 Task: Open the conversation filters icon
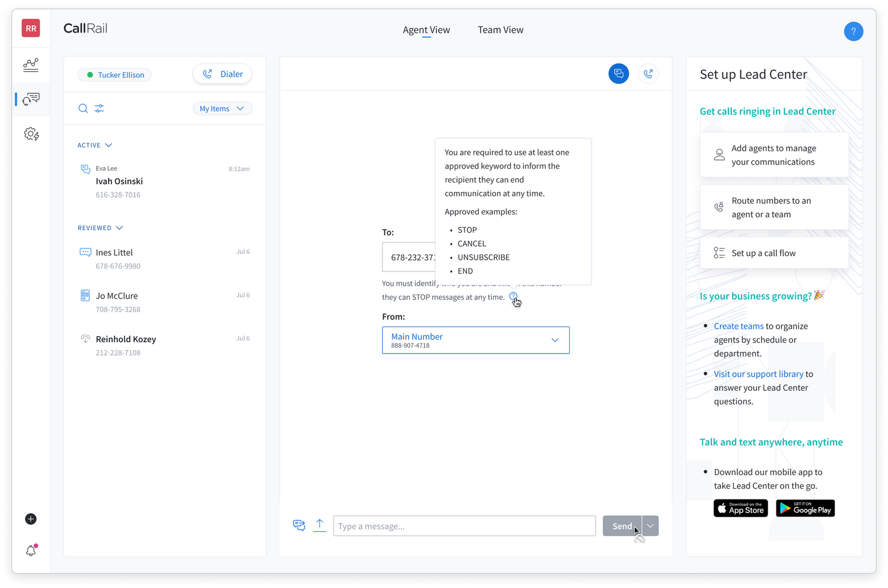(x=99, y=109)
